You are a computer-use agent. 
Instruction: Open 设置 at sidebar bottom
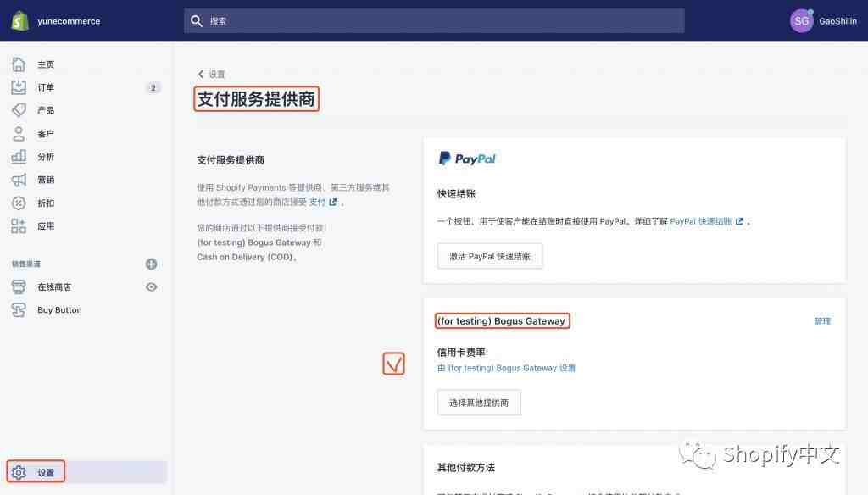46,472
